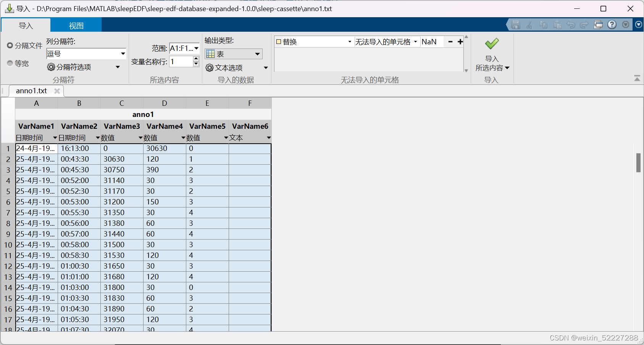Switch to the View ribbon tab
The image size is (644, 345).
pos(76,26)
